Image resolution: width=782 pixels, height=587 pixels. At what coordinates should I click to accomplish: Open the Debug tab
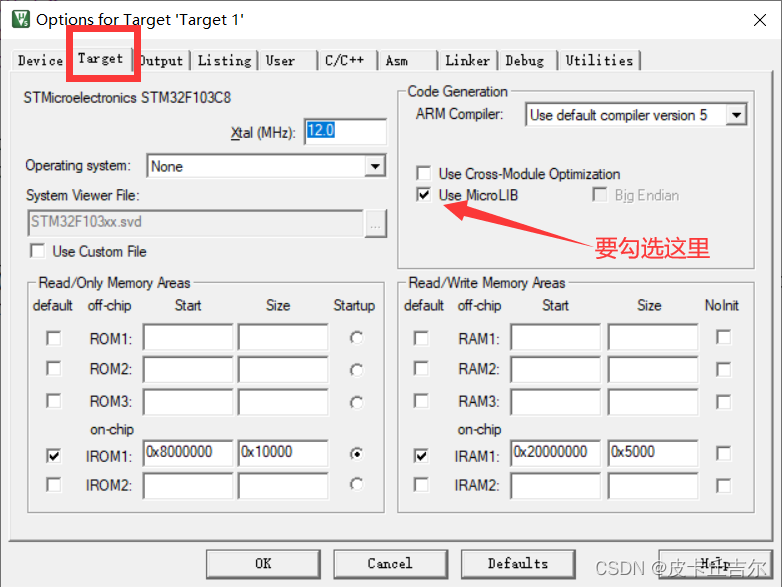pyautogui.click(x=528, y=61)
